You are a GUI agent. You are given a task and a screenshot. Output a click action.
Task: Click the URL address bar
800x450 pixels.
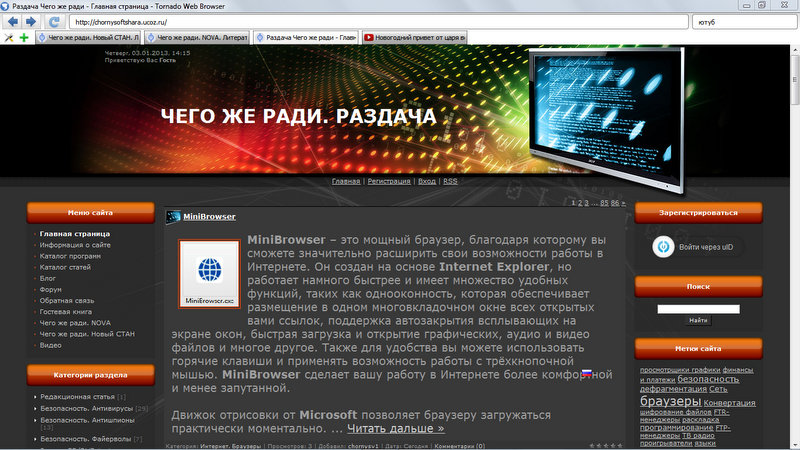pos(379,22)
